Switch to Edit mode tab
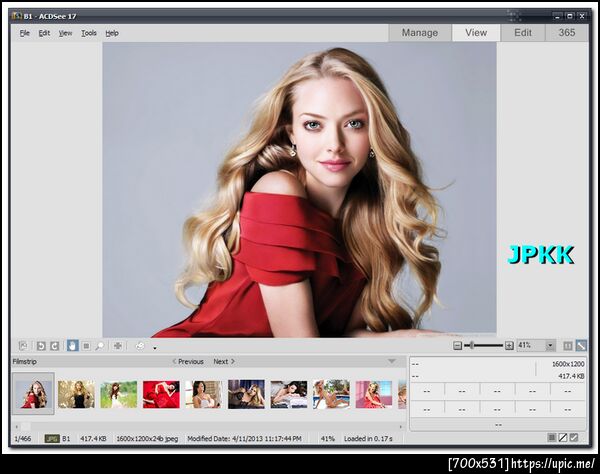 523,33
